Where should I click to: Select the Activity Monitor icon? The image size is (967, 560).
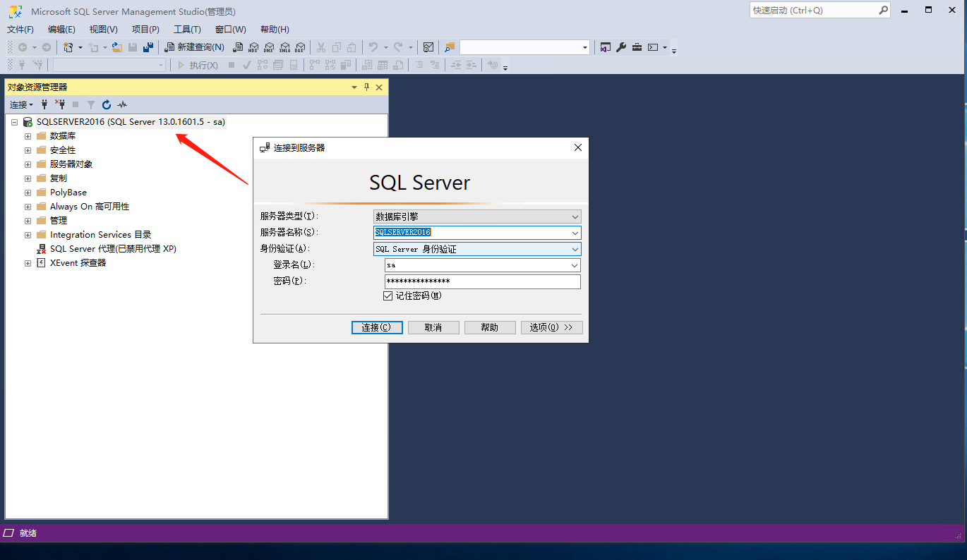[x=121, y=104]
